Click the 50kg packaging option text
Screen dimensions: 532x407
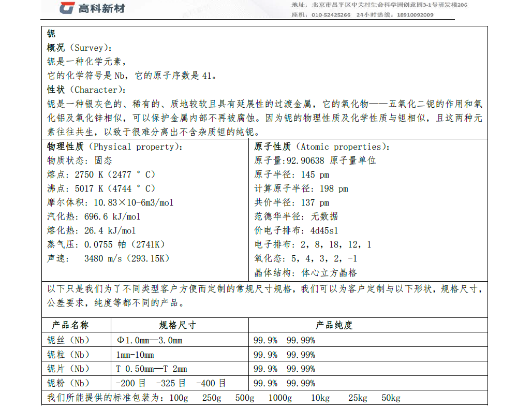[x=391, y=398]
